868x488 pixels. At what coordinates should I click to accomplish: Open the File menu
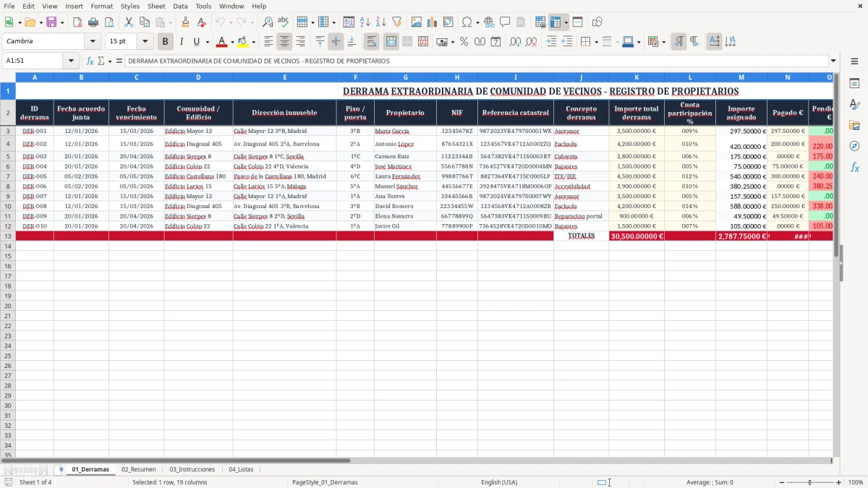tap(9, 6)
